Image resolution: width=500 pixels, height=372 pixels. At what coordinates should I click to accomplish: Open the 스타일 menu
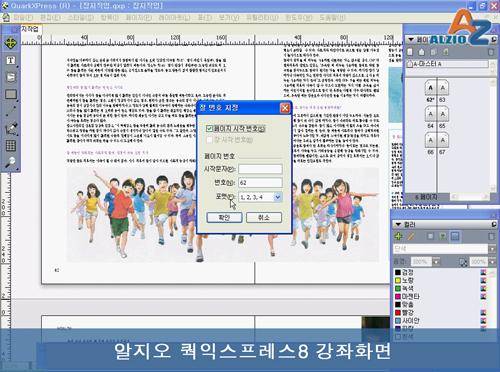[x=81, y=18]
